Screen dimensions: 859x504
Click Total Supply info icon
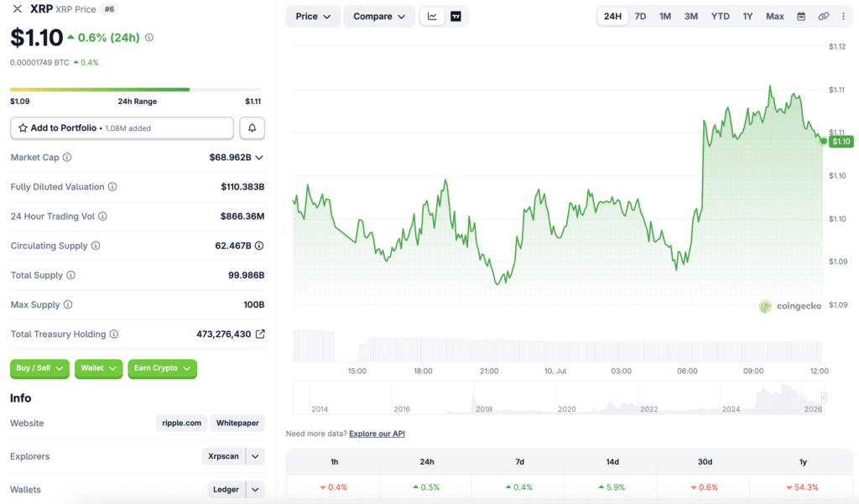point(70,275)
